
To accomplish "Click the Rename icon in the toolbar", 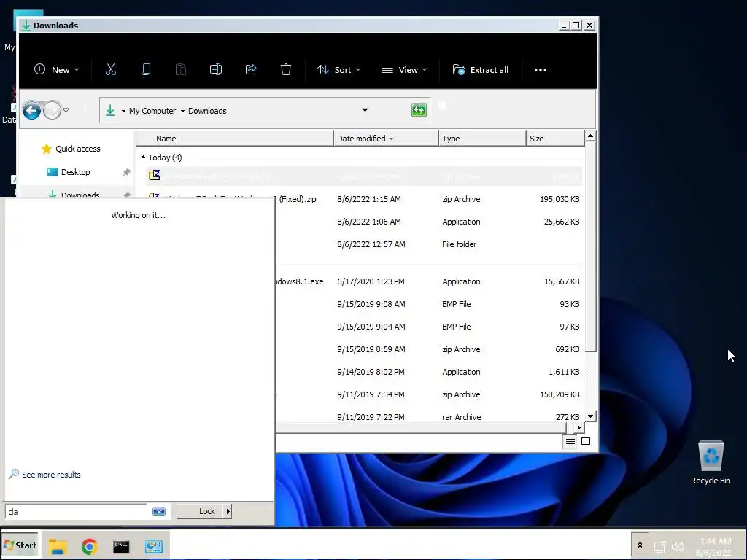I will click(216, 69).
